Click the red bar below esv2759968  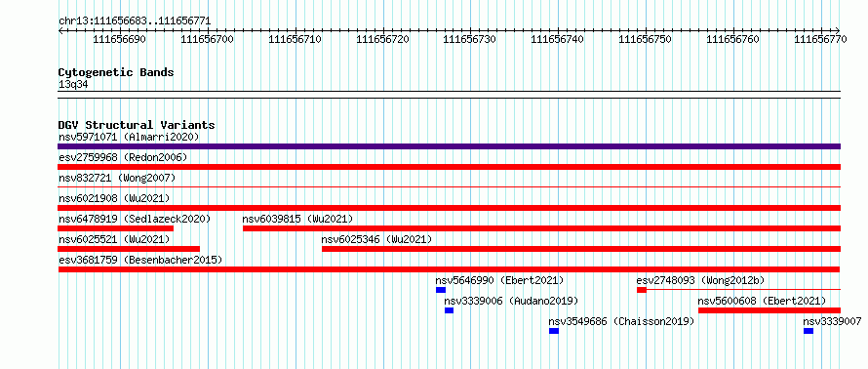tap(449, 167)
